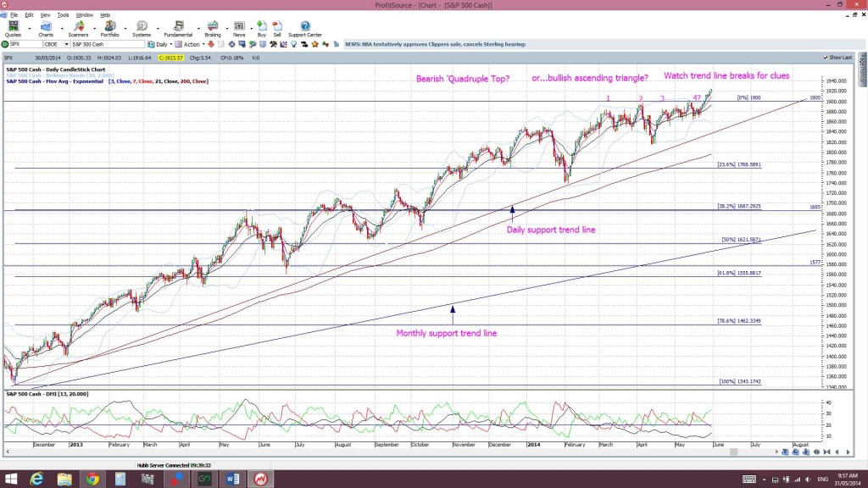Open the Broking tool
The width and height of the screenshot is (868, 488).
pyautogui.click(x=213, y=29)
